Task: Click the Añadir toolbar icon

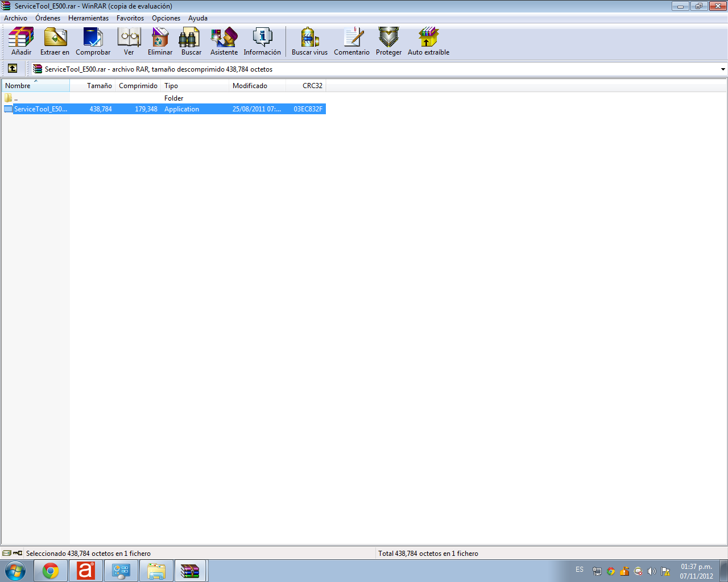Action: coord(21,41)
